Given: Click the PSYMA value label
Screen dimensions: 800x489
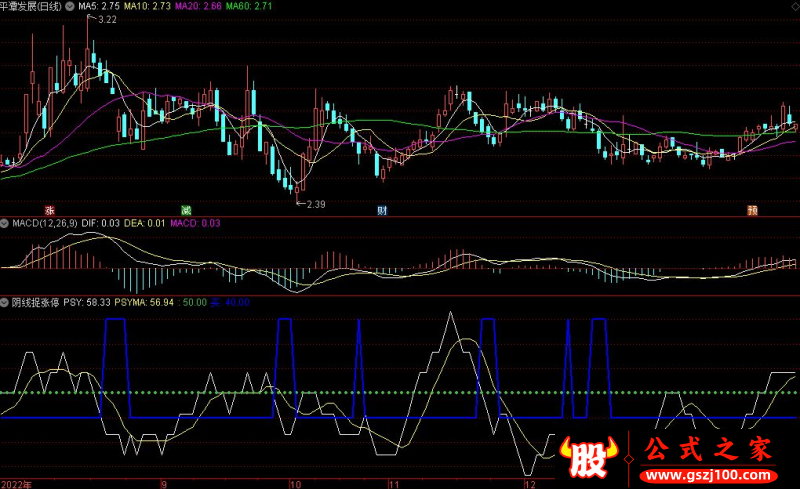Looking at the screenshot, I should point(144,299).
